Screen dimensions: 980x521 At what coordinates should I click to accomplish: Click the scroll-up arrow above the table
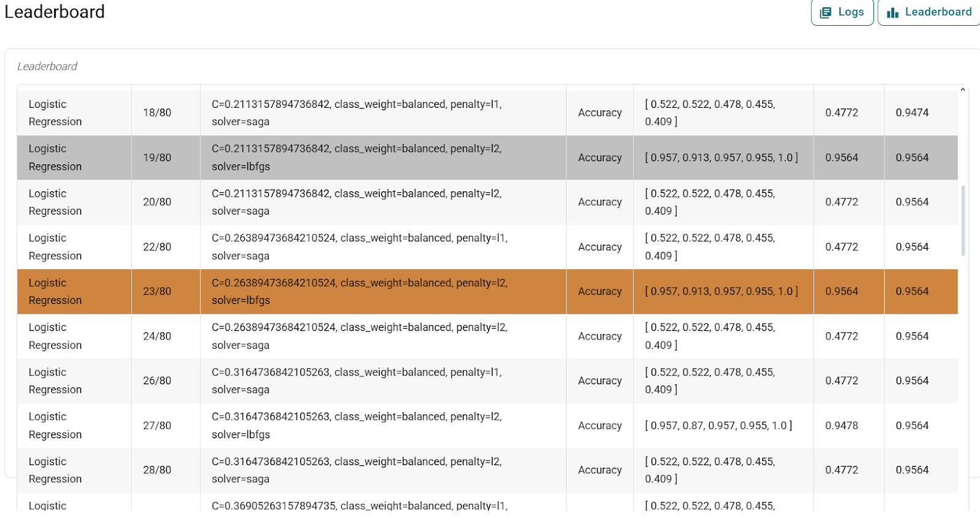[x=963, y=89]
